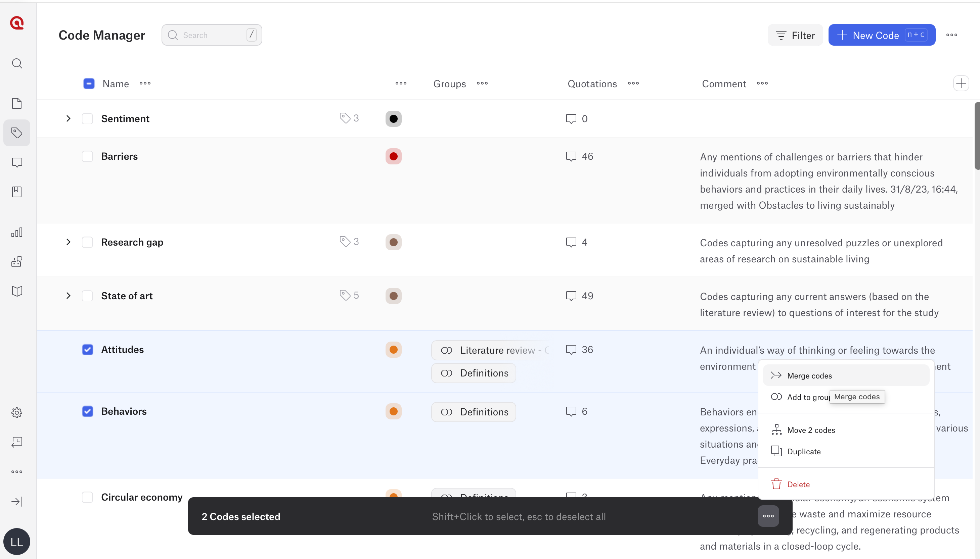Focus the Code Manager search field
Viewport: 980px width, 559px height.
pos(212,35)
